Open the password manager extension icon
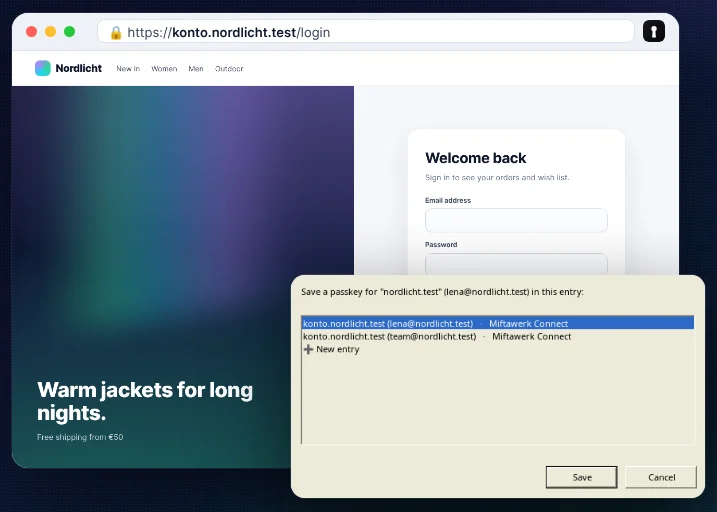Screen dimensions: 717x512 653,32
